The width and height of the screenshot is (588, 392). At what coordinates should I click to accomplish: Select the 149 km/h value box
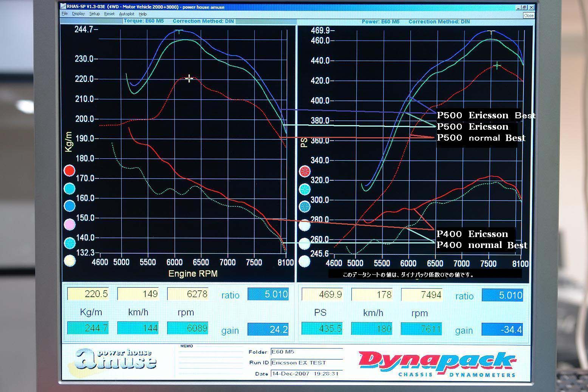click(x=138, y=294)
